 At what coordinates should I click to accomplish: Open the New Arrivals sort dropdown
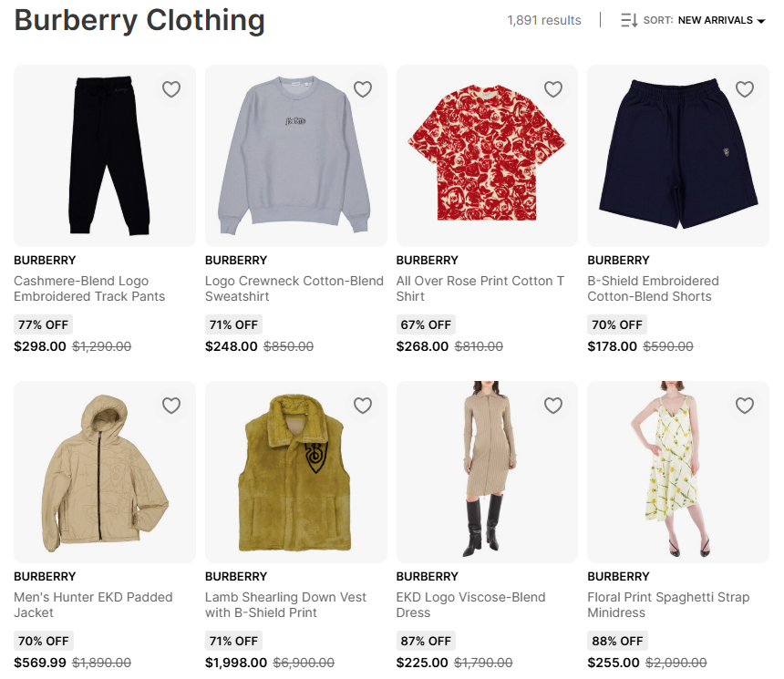click(715, 20)
